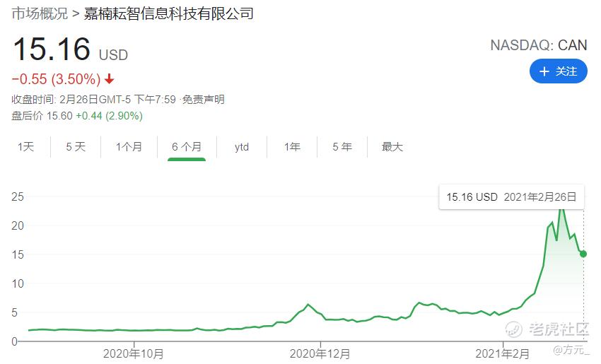The height and width of the screenshot is (364, 601).
Task: Click the 2020年10月 axis label
Action: tap(134, 353)
